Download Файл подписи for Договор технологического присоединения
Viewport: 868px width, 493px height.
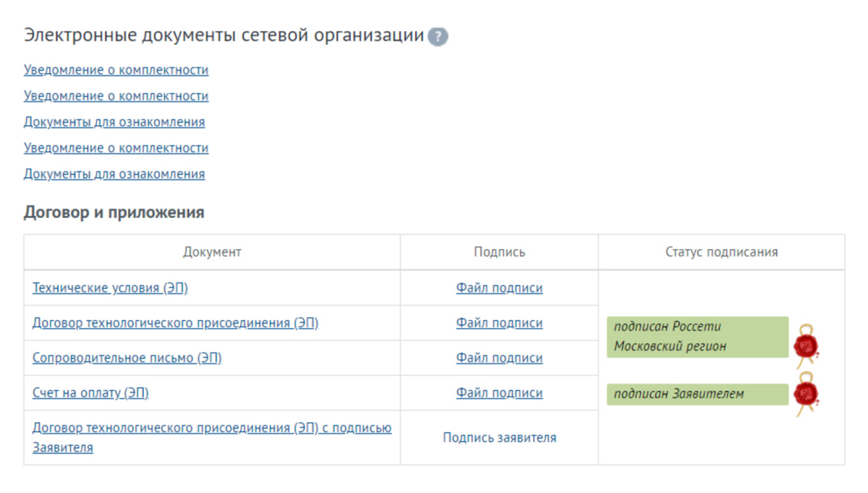pos(499,323)
